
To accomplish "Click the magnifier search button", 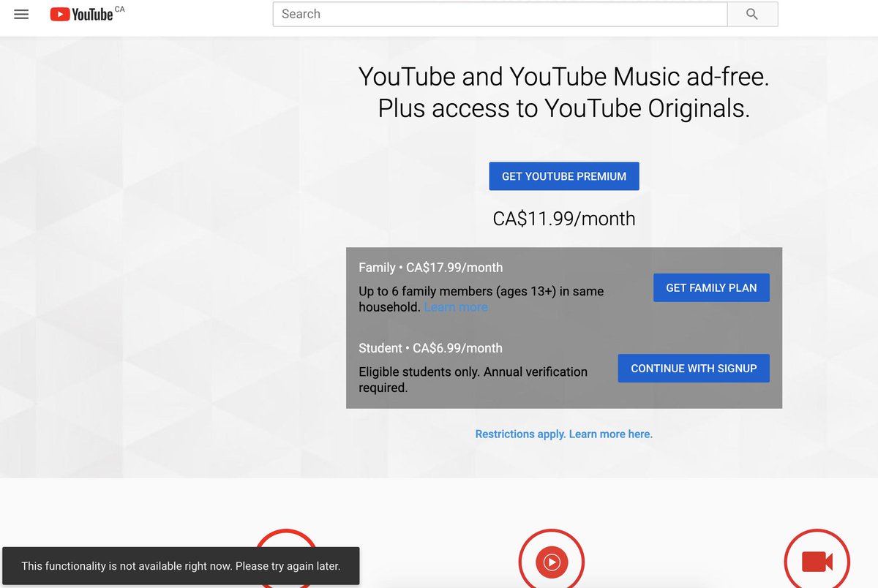I will click(752, 14).
